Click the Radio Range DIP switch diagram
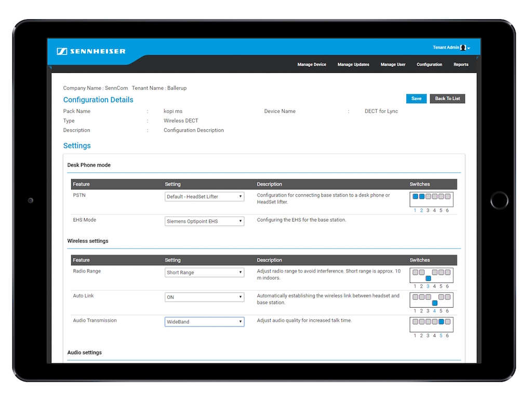532x397 pixels. click(431, 276)
